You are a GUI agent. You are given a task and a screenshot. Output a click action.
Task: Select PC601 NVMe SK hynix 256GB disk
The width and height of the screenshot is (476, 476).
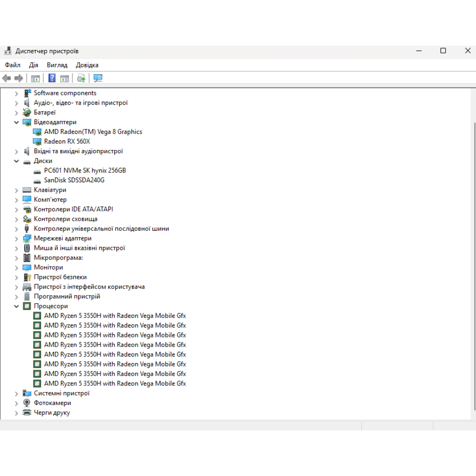(x=85, y=170)
